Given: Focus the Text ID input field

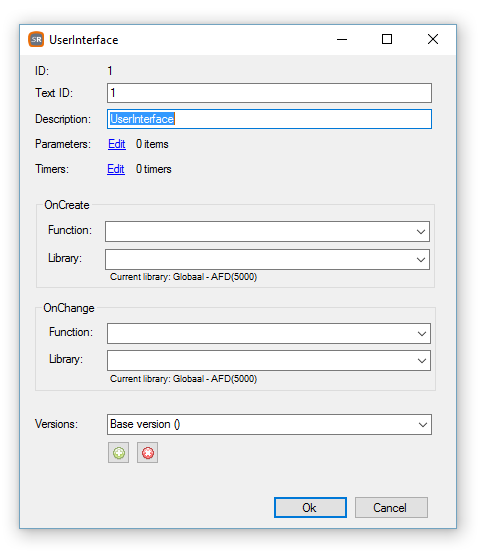Looking at the screenshot, I should (x=269, y=93).
